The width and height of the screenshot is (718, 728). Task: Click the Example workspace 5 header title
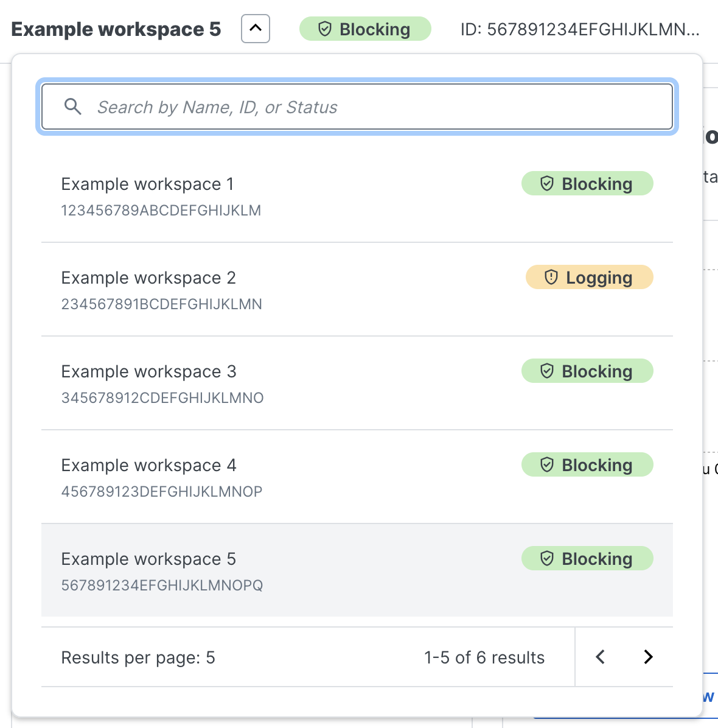(116, 29)
